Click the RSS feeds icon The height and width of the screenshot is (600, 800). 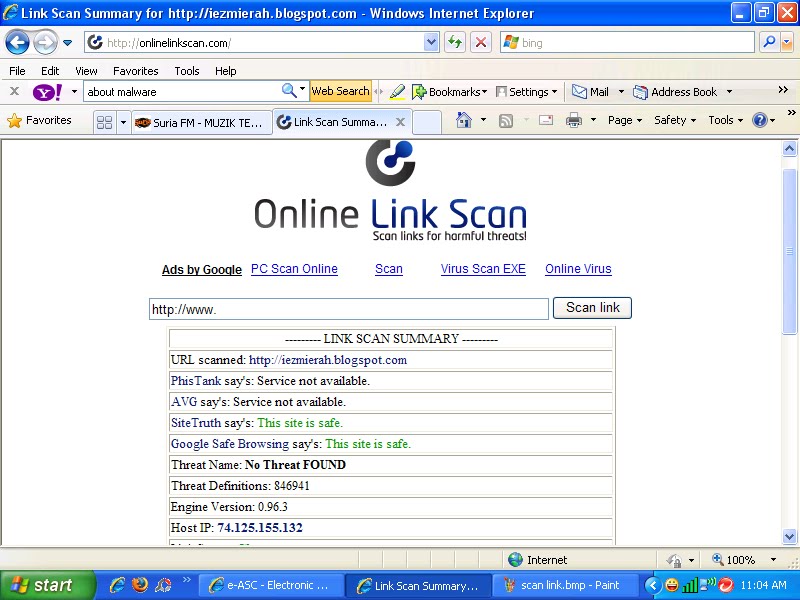[x=506, y=120]
